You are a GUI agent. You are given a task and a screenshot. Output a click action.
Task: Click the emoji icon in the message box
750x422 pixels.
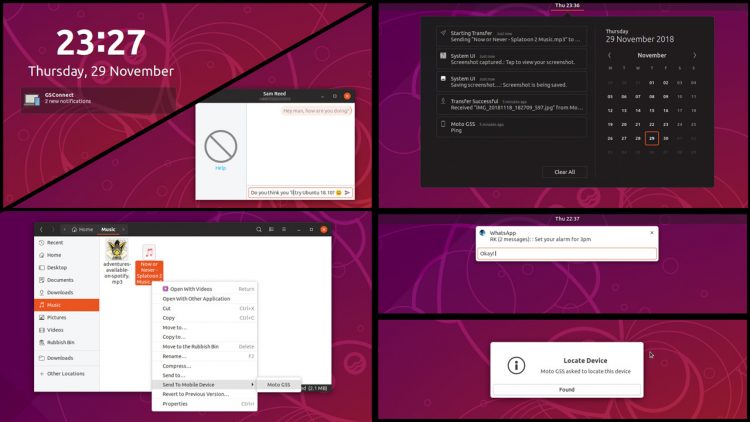click(339, 192)
